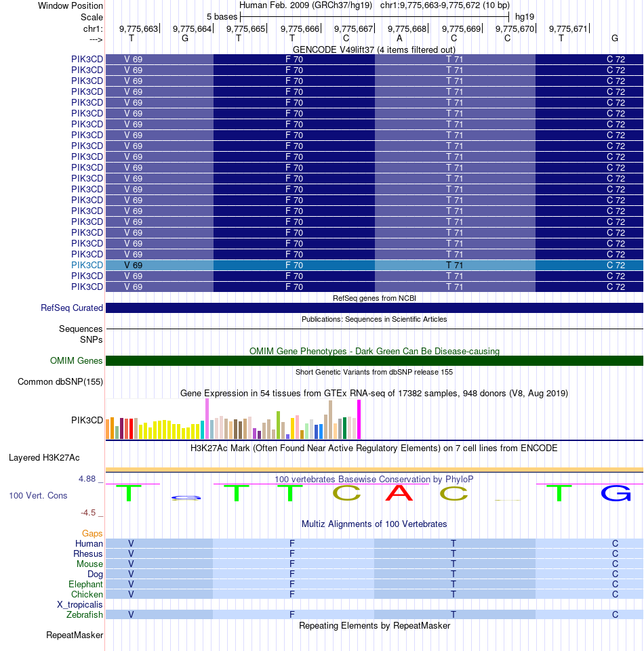Click the dark blue RefSeq Curated bar
644x651 pixels.
[x=374, y=308]
